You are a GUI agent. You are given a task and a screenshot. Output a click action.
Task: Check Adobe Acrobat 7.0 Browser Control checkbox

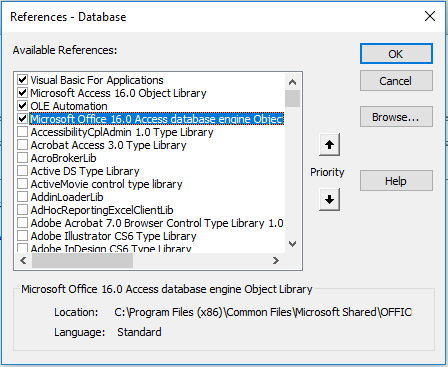click(x=22, y=223)
